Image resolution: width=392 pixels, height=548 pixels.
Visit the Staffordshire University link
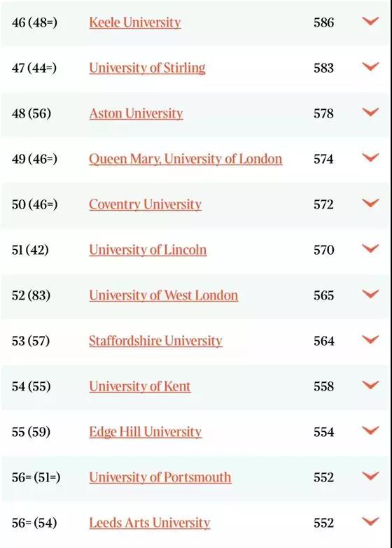[x=155, y=341]
